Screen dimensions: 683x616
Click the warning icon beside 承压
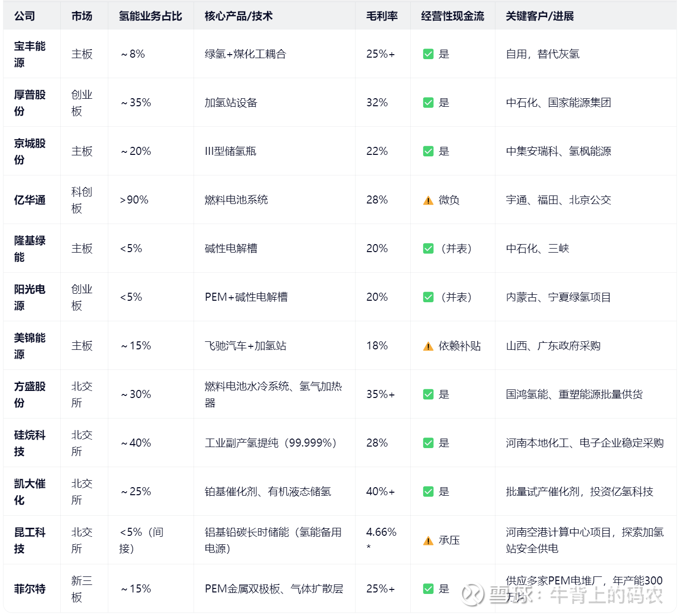(428, 541)
